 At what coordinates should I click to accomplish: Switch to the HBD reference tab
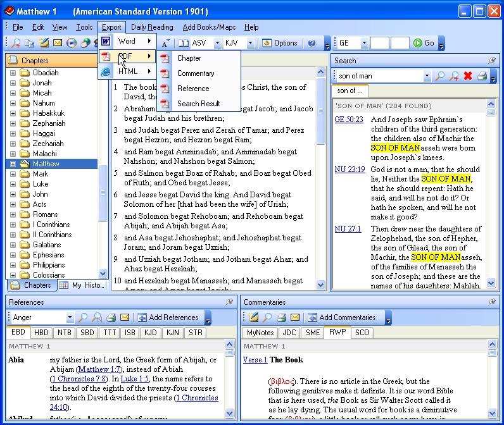[41, 333]
